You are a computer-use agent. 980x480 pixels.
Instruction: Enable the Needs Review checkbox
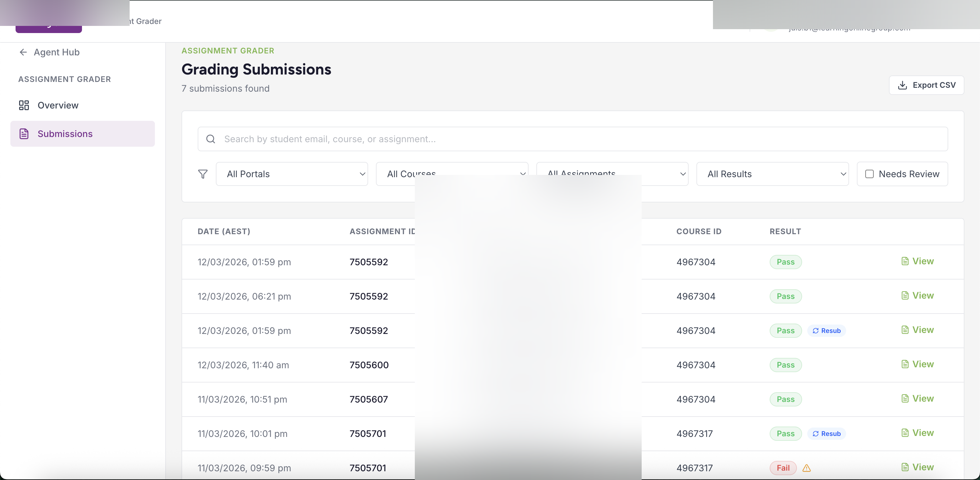pyautogui.click(x=870, y=174)
